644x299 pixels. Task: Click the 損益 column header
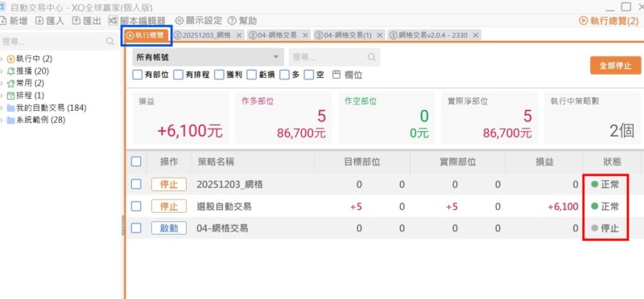[x=544, y=162]
